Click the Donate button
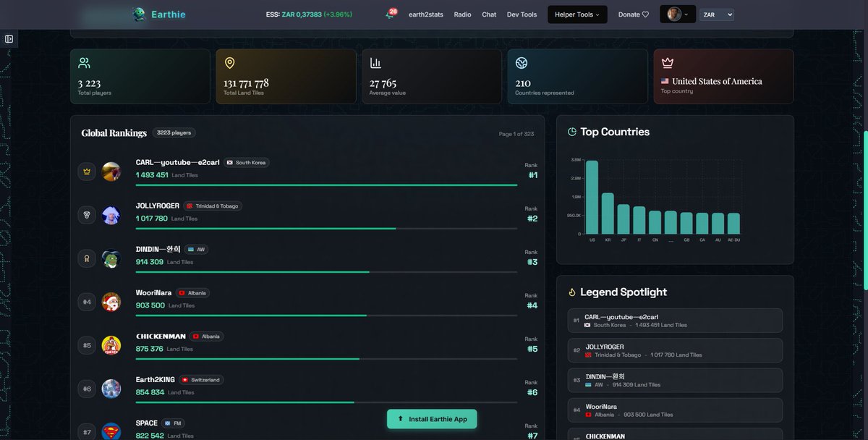The height and width of the screenshot is (440, 868). tap(634, 14)
